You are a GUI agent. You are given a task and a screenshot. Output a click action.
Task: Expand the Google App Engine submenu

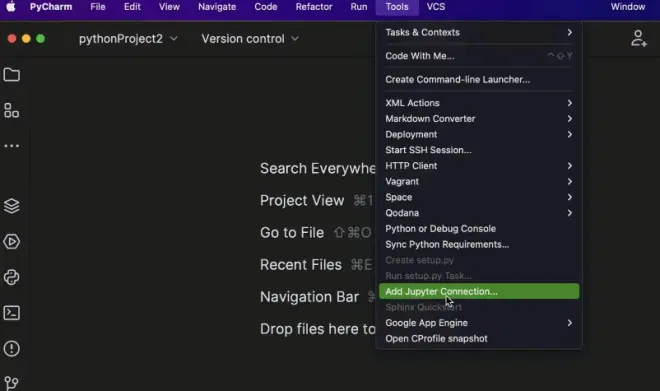pos(479,323)
